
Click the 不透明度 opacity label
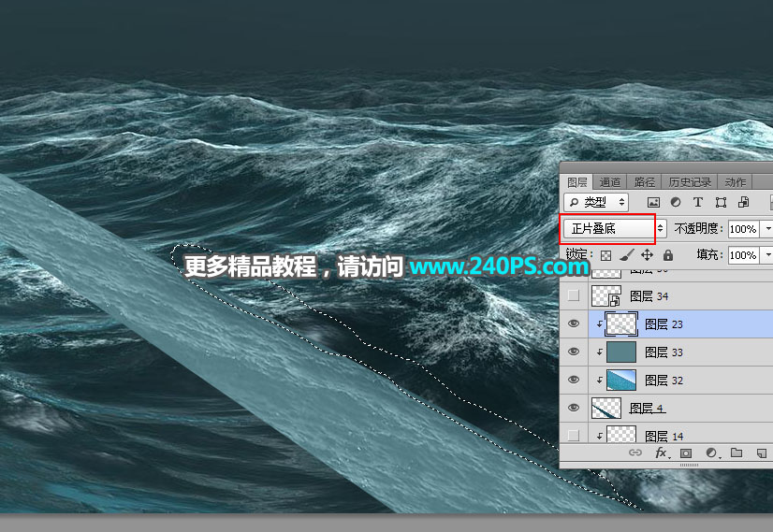click(698, 228)
